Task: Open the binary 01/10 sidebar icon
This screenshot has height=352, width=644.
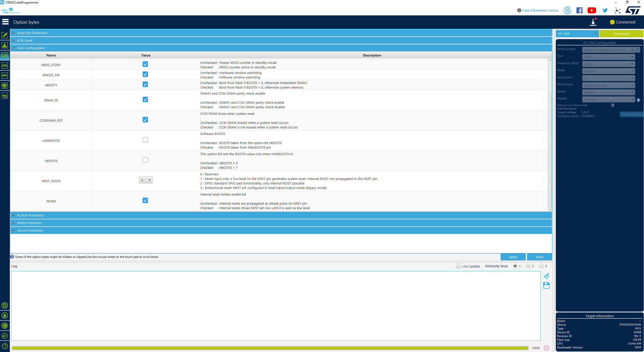Action: 5,305
